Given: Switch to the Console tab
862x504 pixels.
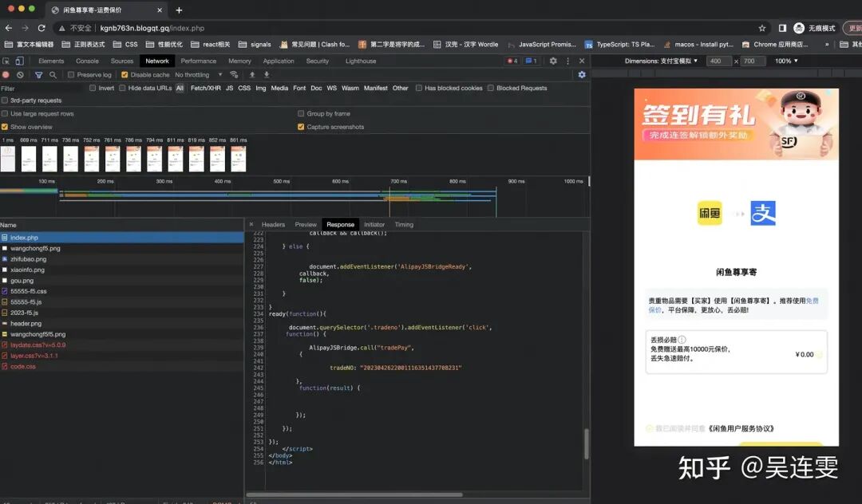Looking at the screenshot, I should point(87,61).
